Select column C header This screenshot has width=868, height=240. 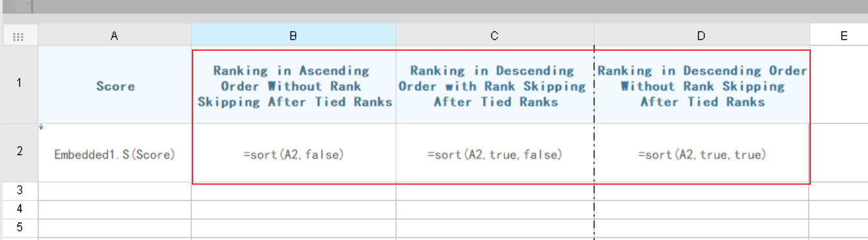click(495, 36)
